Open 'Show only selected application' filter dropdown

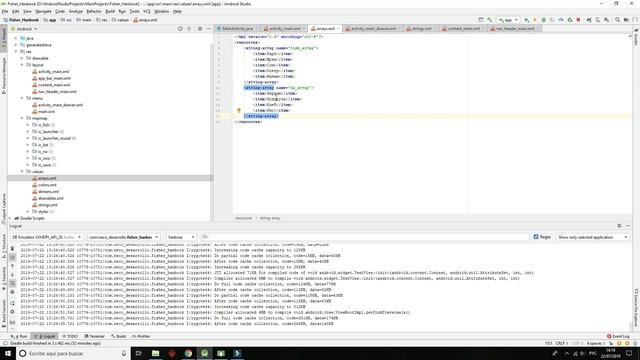(592, 237)
